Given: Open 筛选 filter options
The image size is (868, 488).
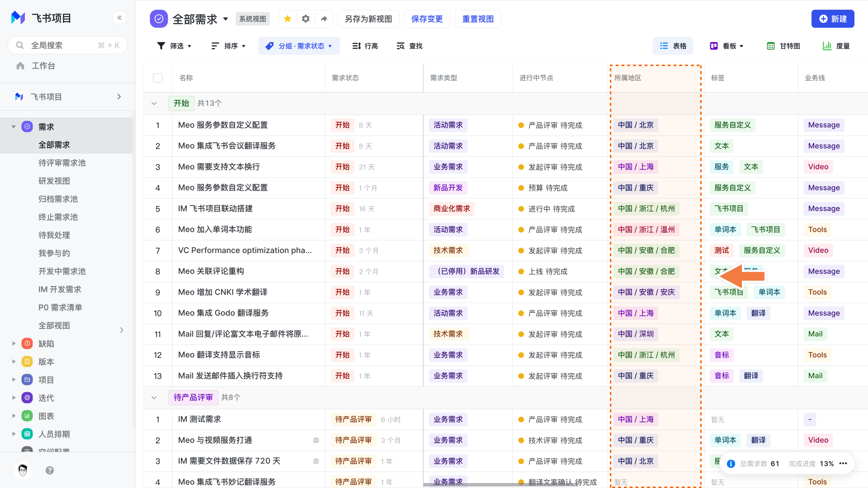Looking at the screenshot, I should (x=174, y=46).
